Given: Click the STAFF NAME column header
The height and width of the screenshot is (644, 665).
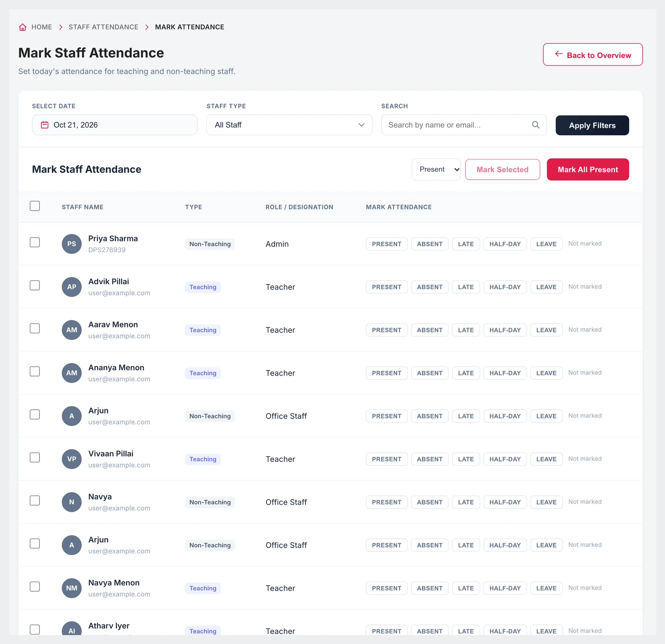Looking at the screenshot, I should point(83,207).
